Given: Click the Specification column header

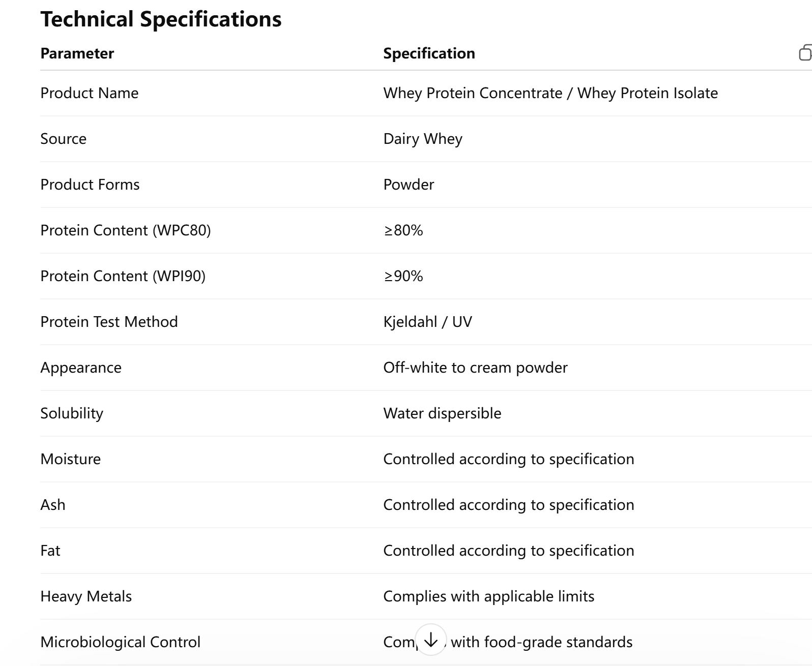Looking at the screenshot, I should (x=429, y=53).
